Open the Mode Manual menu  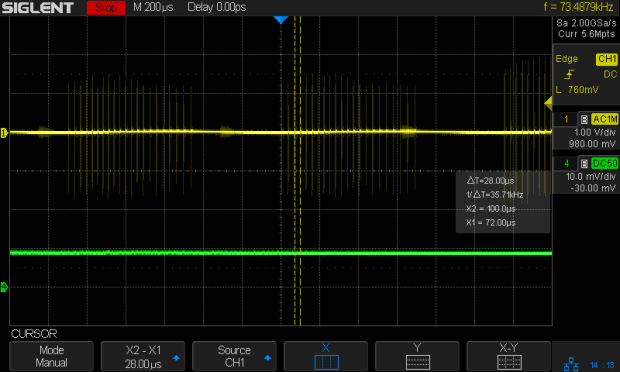(x=51, y=356)
